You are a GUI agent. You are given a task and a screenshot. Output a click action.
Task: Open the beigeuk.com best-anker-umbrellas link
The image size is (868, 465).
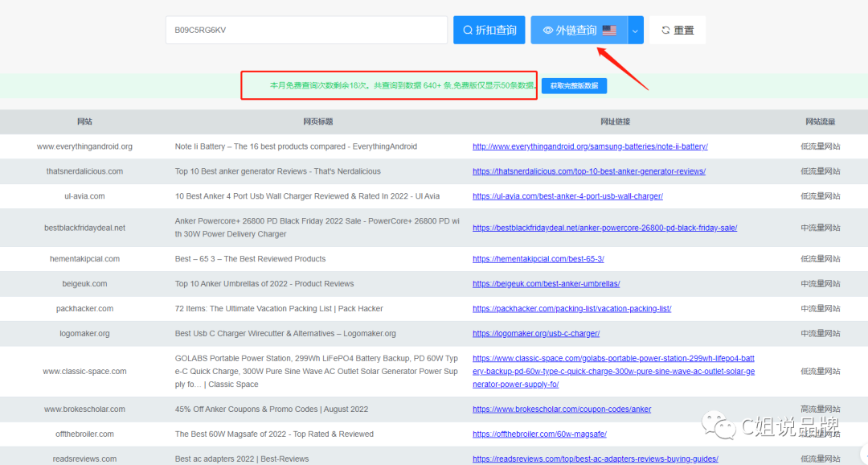point(546,284)
